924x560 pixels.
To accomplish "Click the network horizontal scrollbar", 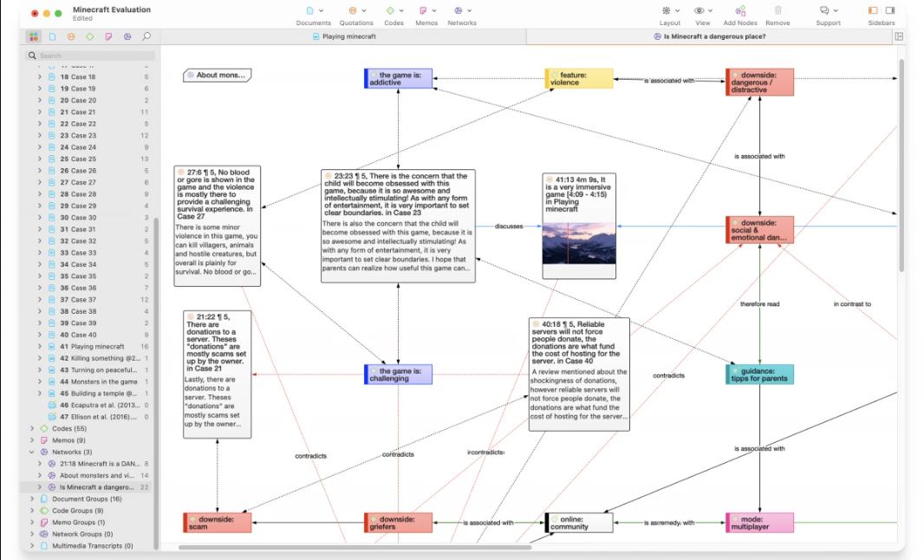I will point(355,548).
